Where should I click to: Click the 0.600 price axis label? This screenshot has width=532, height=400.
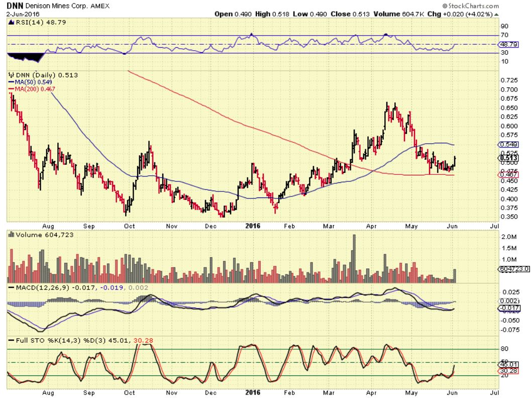[509, 126]
